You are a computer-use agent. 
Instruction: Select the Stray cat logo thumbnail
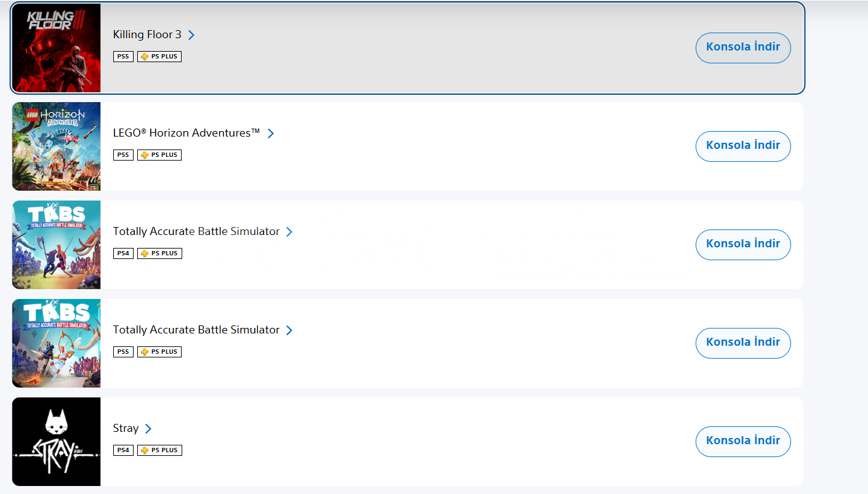click(56, 442)
